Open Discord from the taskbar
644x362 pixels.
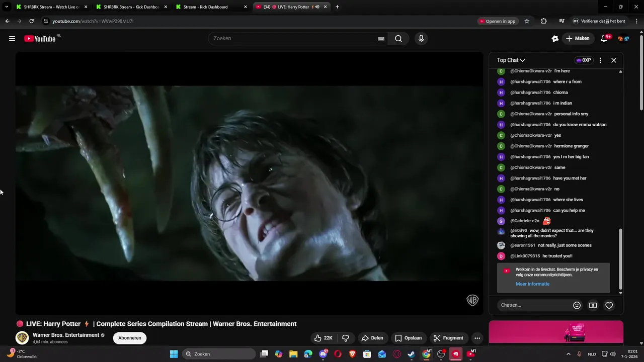pos(323,354)
